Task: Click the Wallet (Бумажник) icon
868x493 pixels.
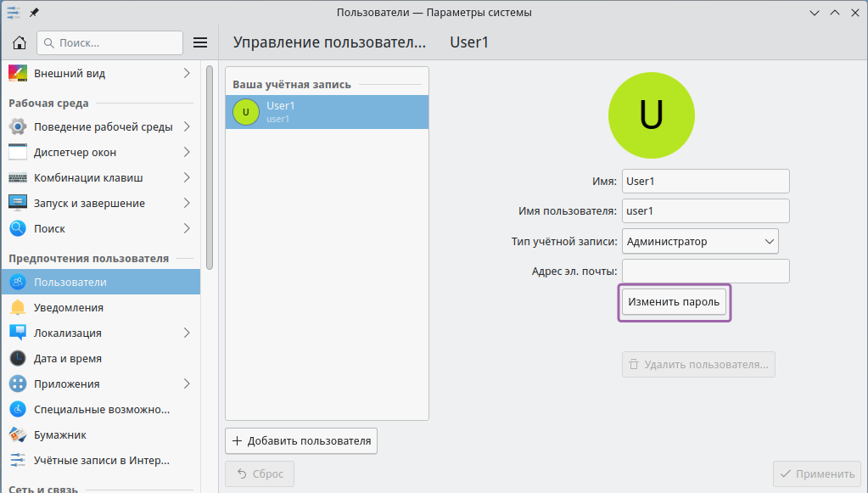Action: point(18,434)
